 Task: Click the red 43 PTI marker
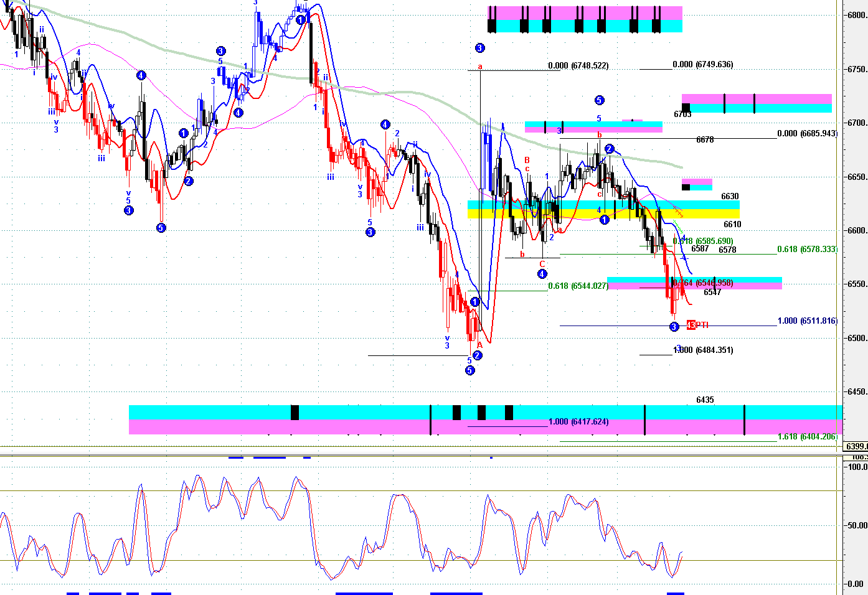[697, 325]
